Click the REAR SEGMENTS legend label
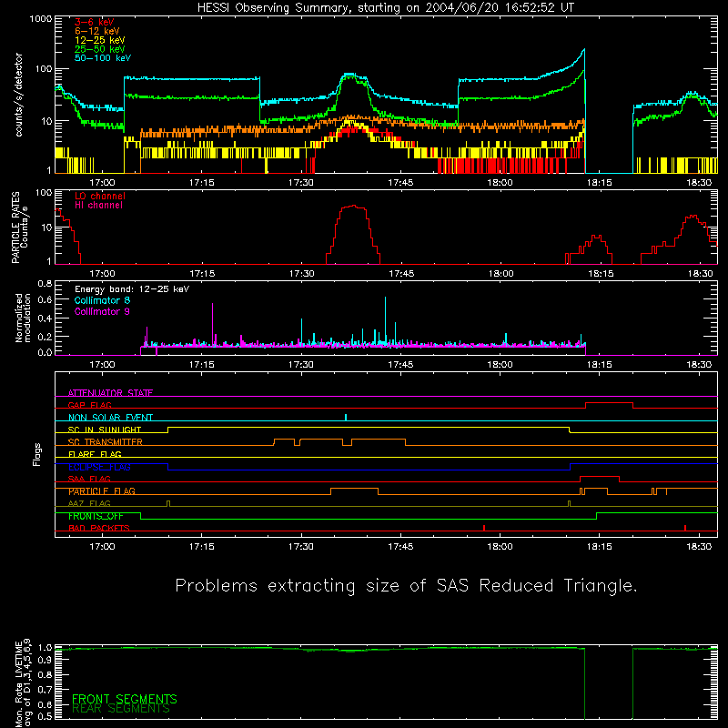This screenshot has width=728, height=728. coord(121,709)
